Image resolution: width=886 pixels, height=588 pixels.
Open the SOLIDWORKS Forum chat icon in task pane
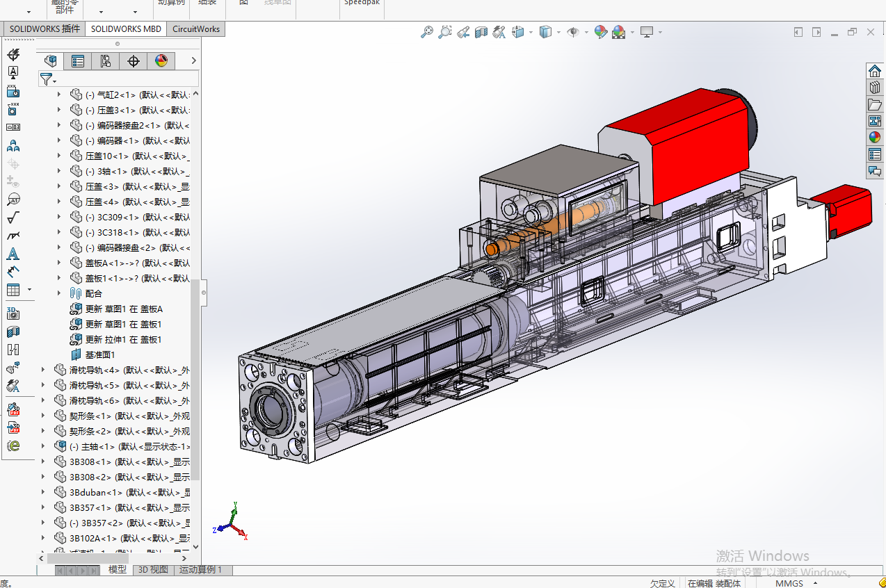875,171
